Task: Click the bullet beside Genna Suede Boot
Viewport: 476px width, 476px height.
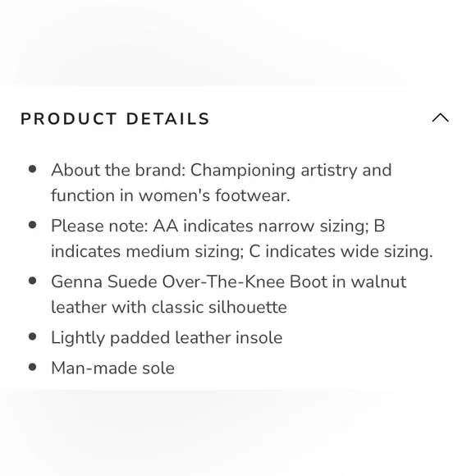Action: point(33,281)
